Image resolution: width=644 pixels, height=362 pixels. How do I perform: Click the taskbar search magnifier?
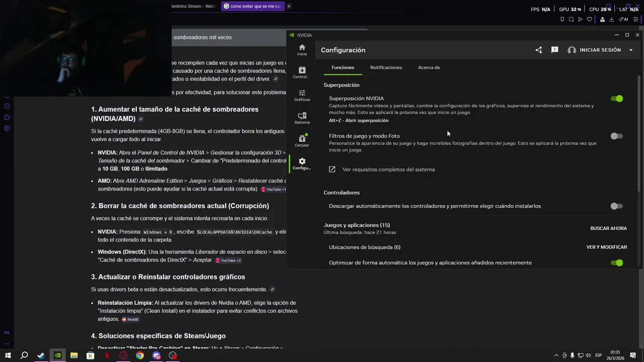(x=24, y=355)
